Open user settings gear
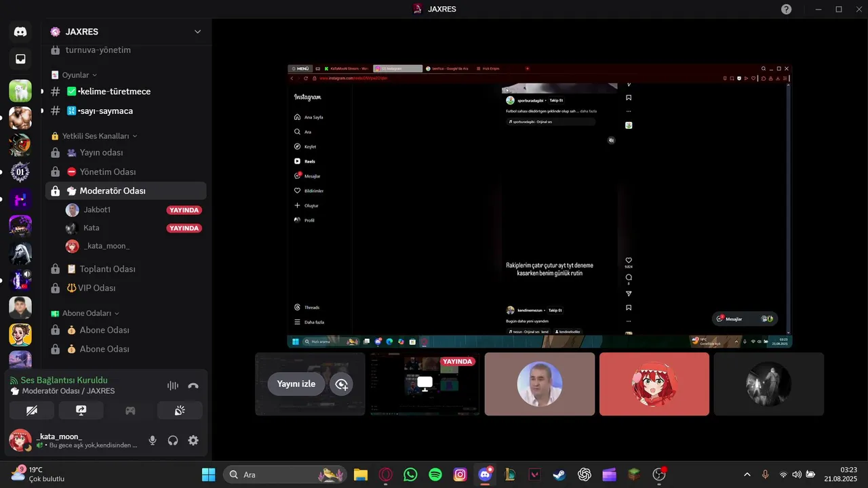The width and height of the screenshot is (868, 488). pos(193,441)
